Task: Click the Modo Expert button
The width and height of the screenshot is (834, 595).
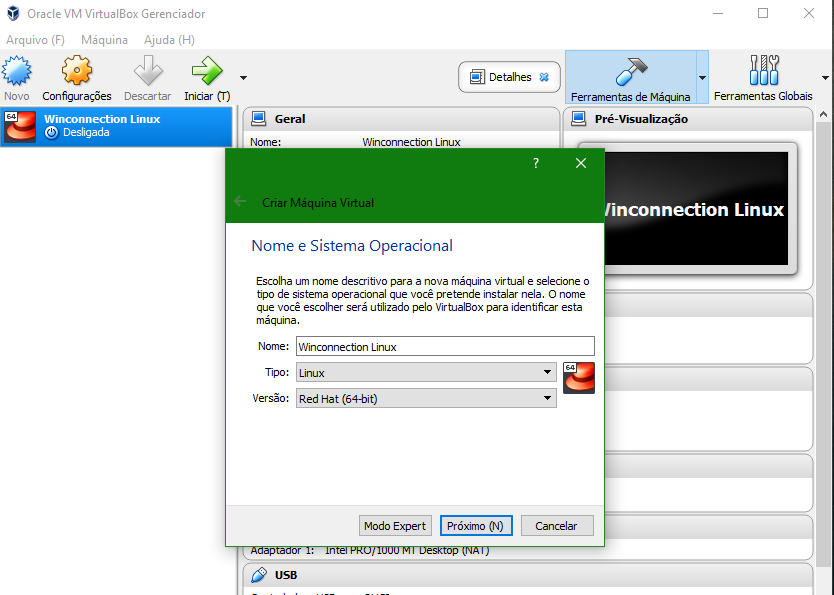Action: [x=395, y=526]
